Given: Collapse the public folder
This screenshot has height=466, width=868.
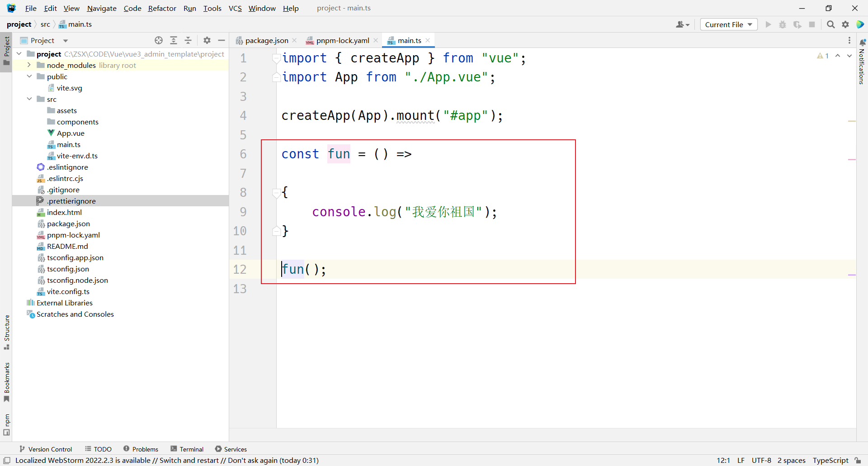Looking at the screenshot, I should [29, 76].
